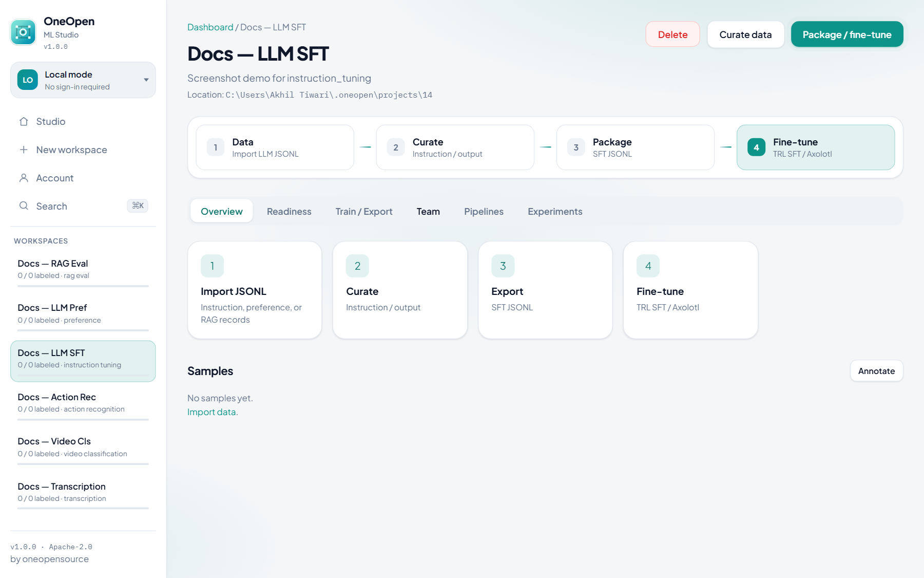Click the Package / fine-tune button
Viewport: 924px width, 578px height.
[x=847, y=34]
